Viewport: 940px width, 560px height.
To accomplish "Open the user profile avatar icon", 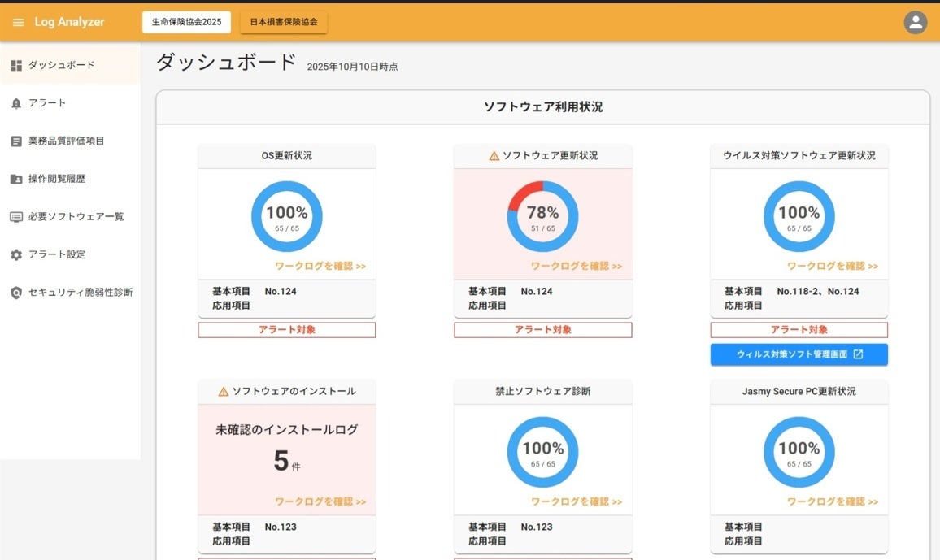I will (915, 22).
